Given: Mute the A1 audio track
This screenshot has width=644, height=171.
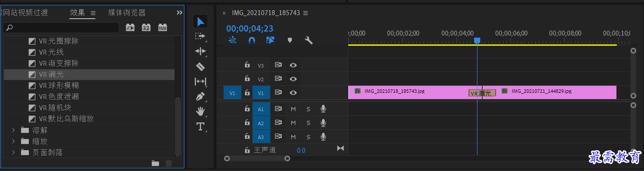Looking at the screenshot, I should (x=293, y=109).
